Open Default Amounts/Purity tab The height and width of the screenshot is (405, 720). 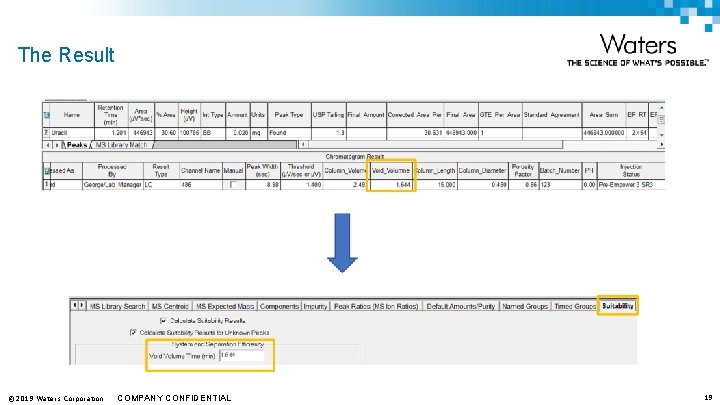(461, 306)
